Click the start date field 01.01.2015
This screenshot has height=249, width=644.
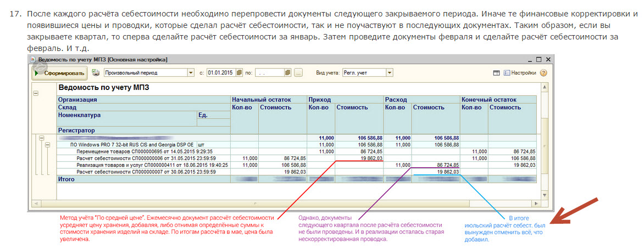tap(220, 73)
